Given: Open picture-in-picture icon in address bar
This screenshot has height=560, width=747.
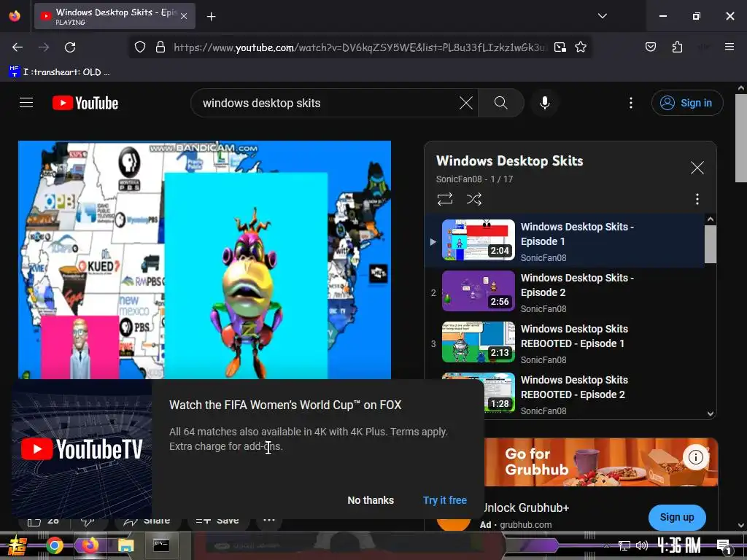Looking at the screenshot, I should pyautogui.click(x=560, y=47).
